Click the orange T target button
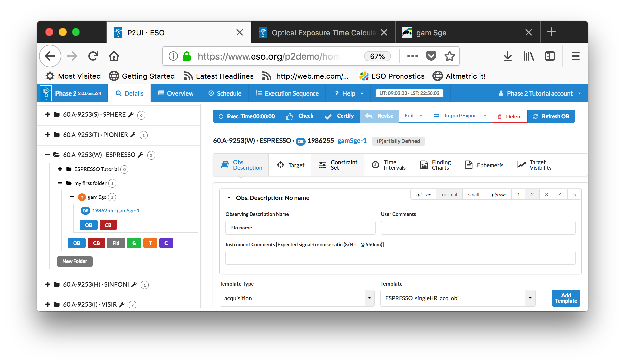The width and height of the screenshot is (625, 364). [150, 243]
